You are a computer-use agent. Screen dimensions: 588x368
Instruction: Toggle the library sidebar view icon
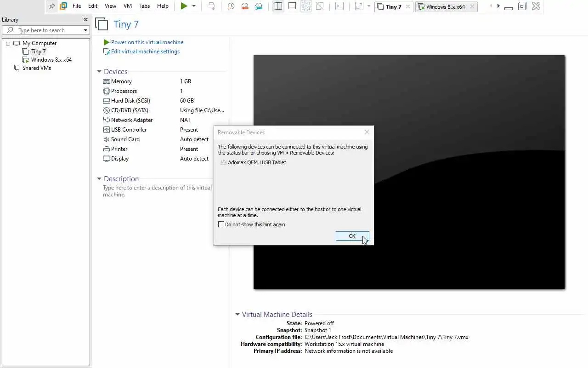tap(278, 6)
